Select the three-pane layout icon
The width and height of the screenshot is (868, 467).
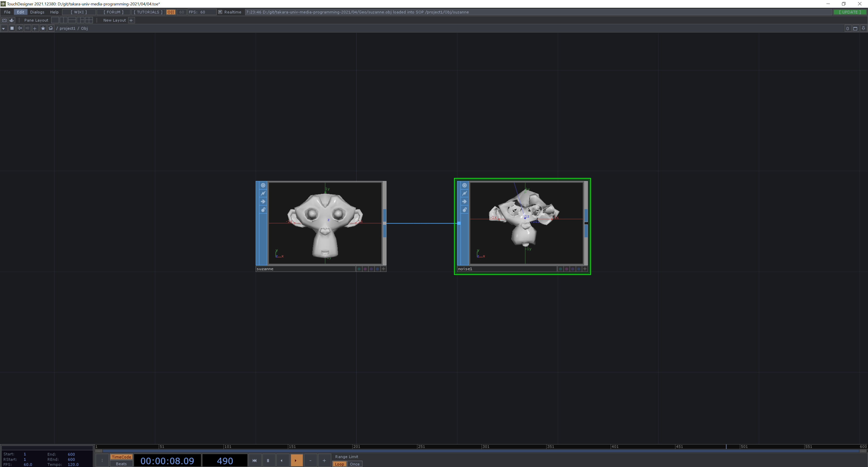pos(80,20)
